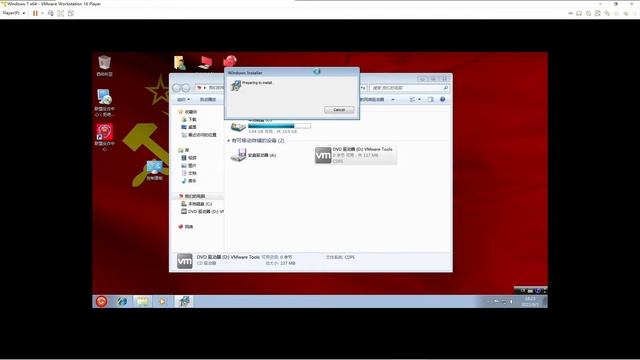Send Ctrl+Alt+Del to the virtual machine
Image resolution: width=640 pixels, height=360 pixels.
(x=51, y=13)
